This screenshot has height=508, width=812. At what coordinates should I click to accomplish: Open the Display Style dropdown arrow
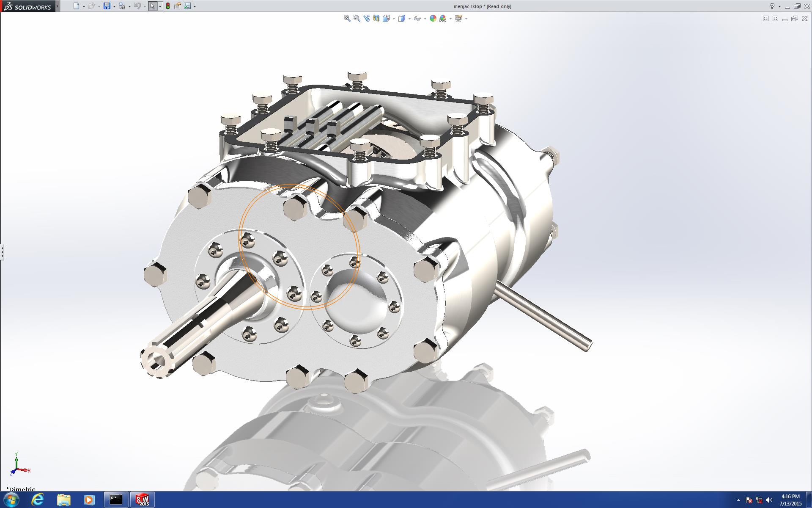409,19
